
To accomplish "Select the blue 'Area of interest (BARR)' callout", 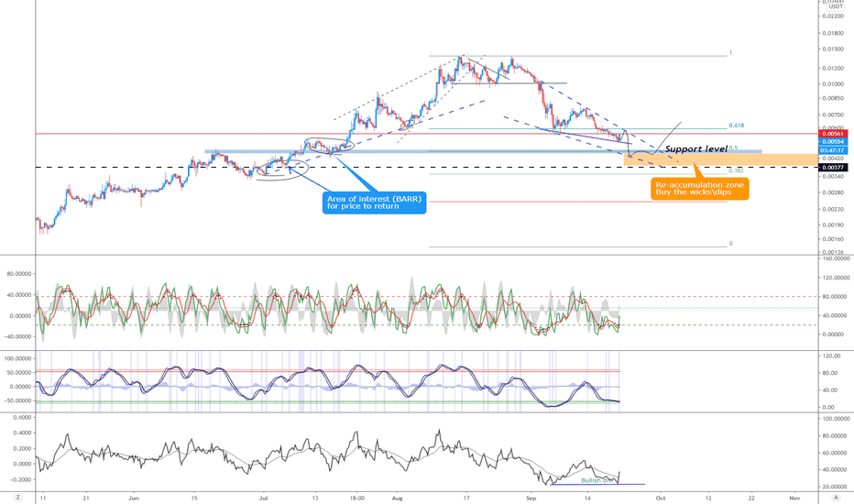I will [x=374, y=203].
